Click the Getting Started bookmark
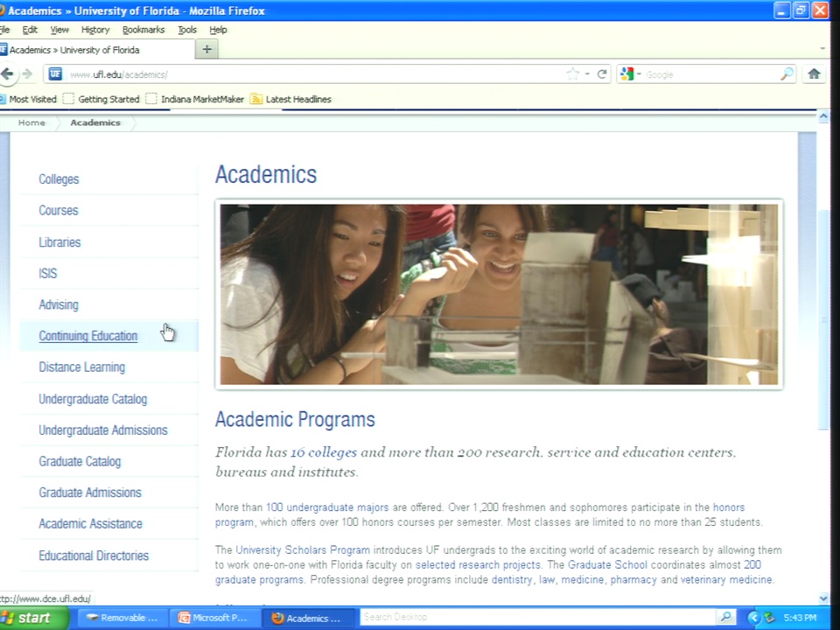Image resolution: width=840 pixels, height=630 pixels. coord(101,99)
